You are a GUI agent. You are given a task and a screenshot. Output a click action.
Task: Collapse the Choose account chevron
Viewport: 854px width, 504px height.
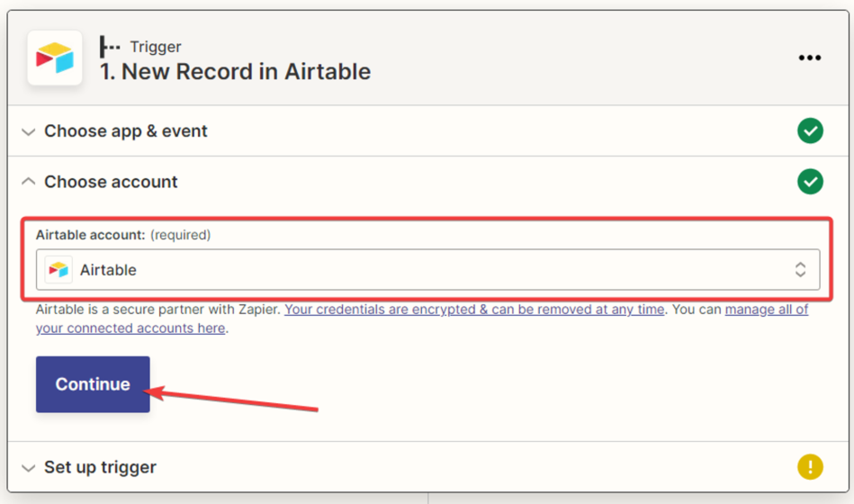click(29, 182)
